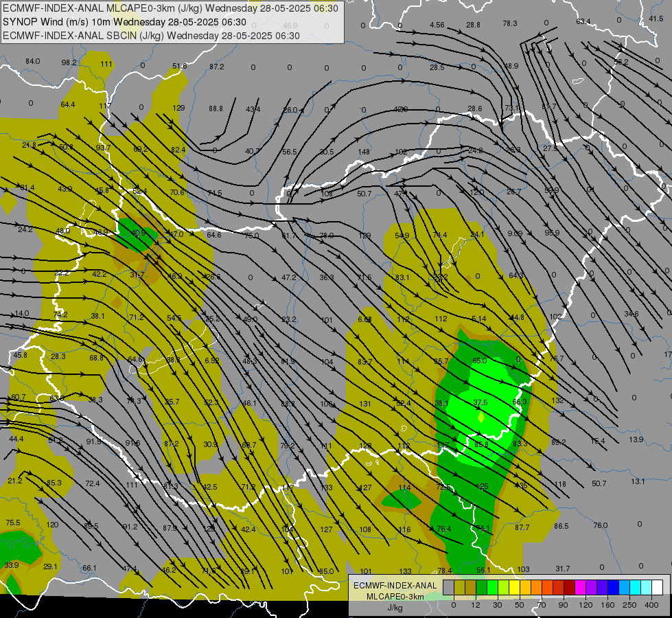Click the map value 88.8
Screen dimensions: 672x618
pyautogui.click(x=216, y=108)
